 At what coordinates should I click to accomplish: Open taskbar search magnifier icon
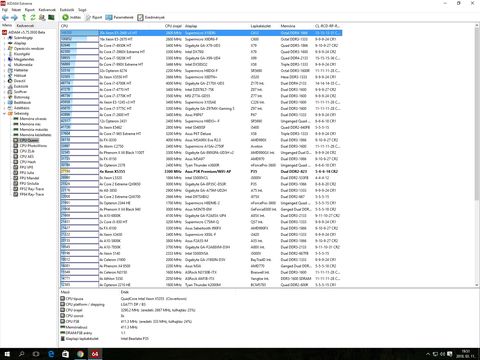click(22, 354)
